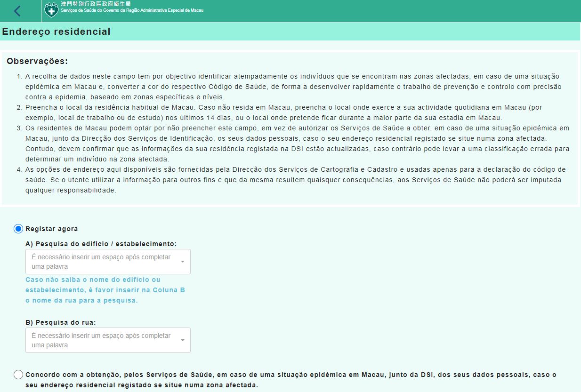Click the 'Observações:' heading
This screenshot has width=581, height=392.
pyautogui.click(x=37, y=61)
